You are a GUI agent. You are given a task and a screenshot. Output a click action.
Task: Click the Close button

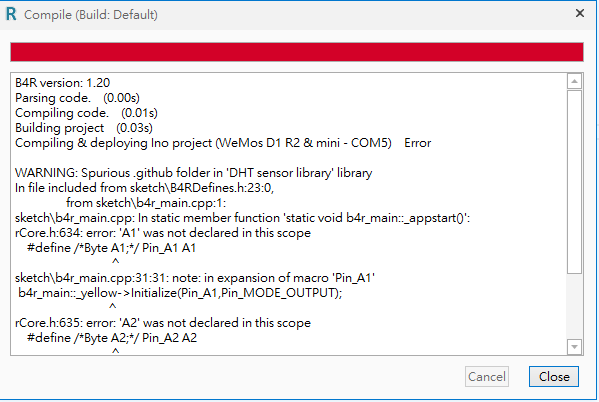click(x=554, y=377)
